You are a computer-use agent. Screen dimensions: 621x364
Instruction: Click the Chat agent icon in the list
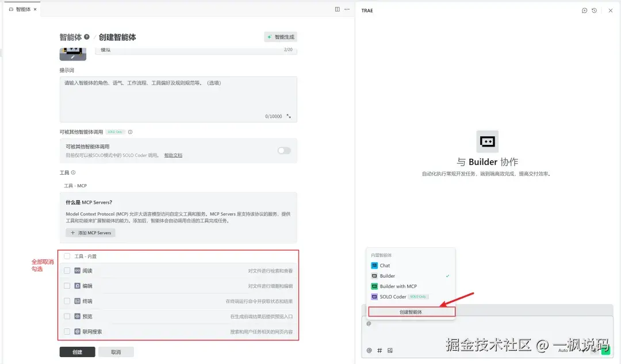point(374,265)
